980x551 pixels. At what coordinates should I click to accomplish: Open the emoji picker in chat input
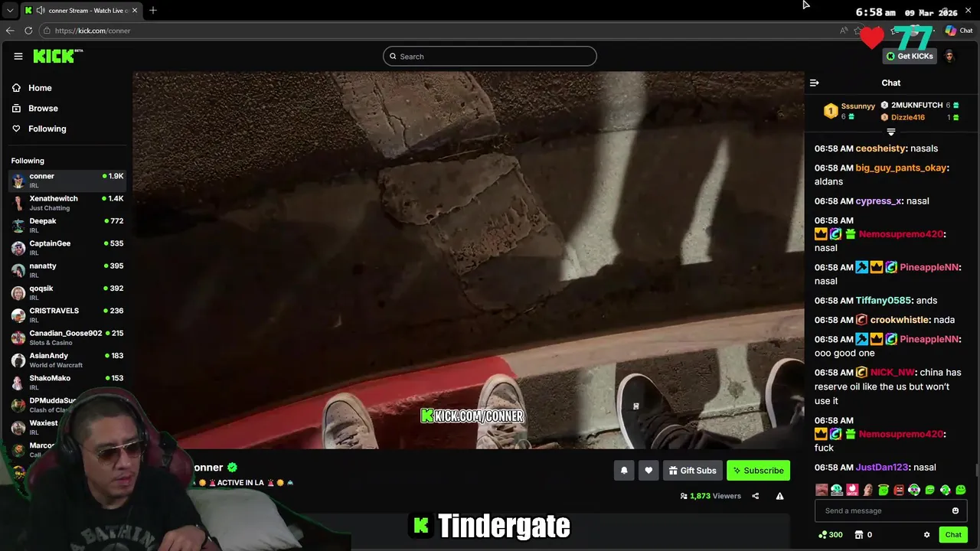(955, 510)
